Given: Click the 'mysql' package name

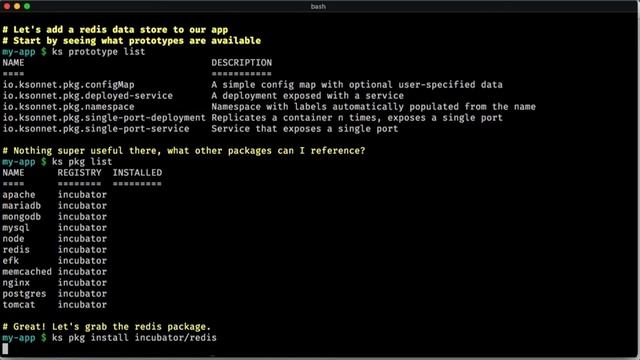Looking at the screenshot, I should [16, 228].
